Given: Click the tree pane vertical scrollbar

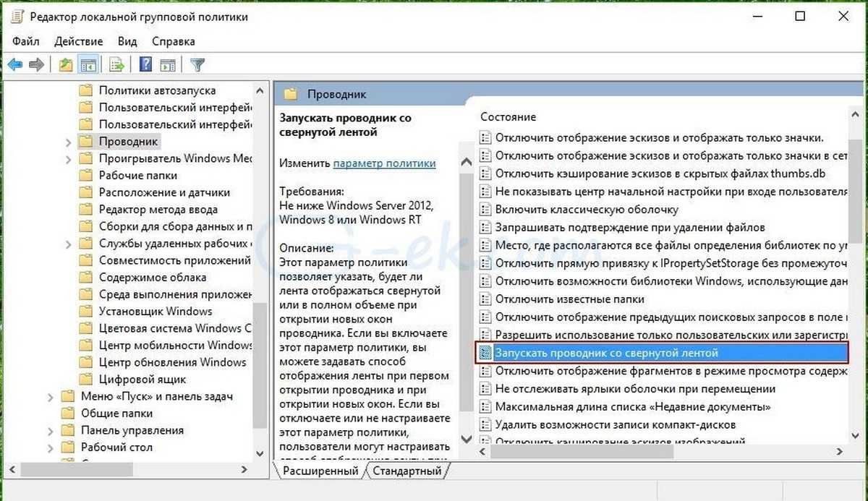Looking at the screenshot, I should [x=260, y=275].
